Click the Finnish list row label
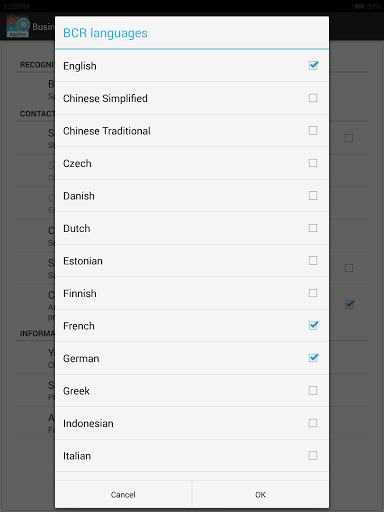Image resolution: width=384 pixels, height=512 pixels. click(x=80, y=293)
